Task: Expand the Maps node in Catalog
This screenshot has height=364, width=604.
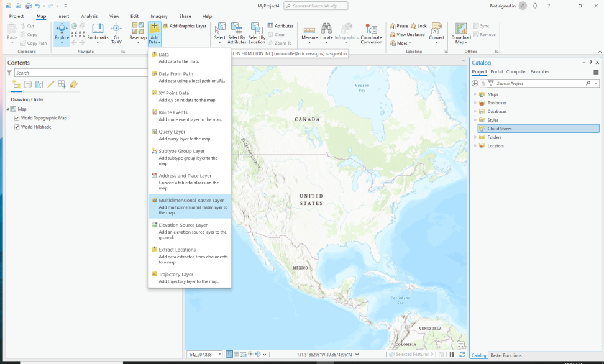Action: (475, 94)
